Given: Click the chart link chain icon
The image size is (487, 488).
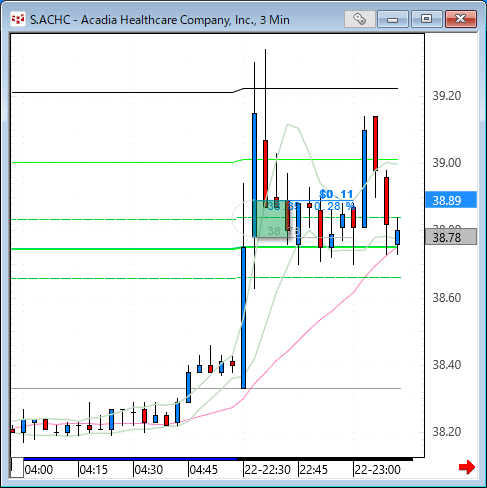Looking at the screenshot, I should tap(359, 19).
